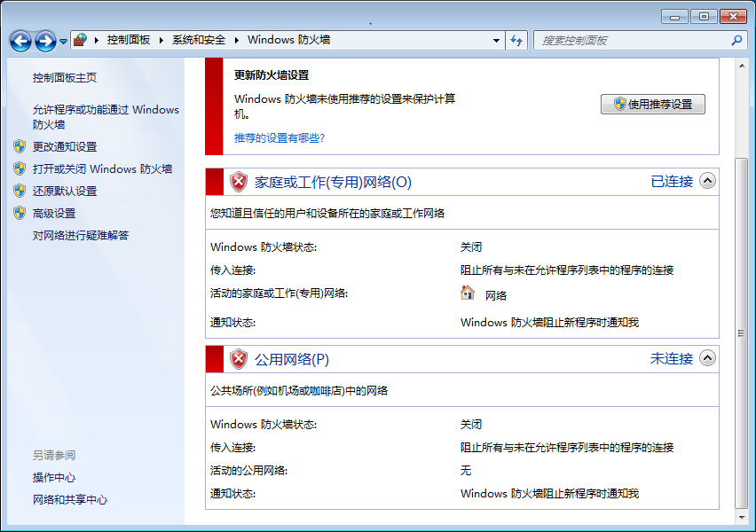Click 公共场所(例如机场或咖啡店)中的网络 description

299,391
